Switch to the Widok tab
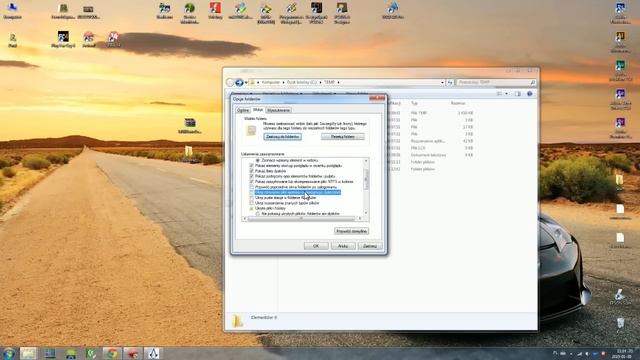This screenshot has height=360, width=640. point(258,110)
